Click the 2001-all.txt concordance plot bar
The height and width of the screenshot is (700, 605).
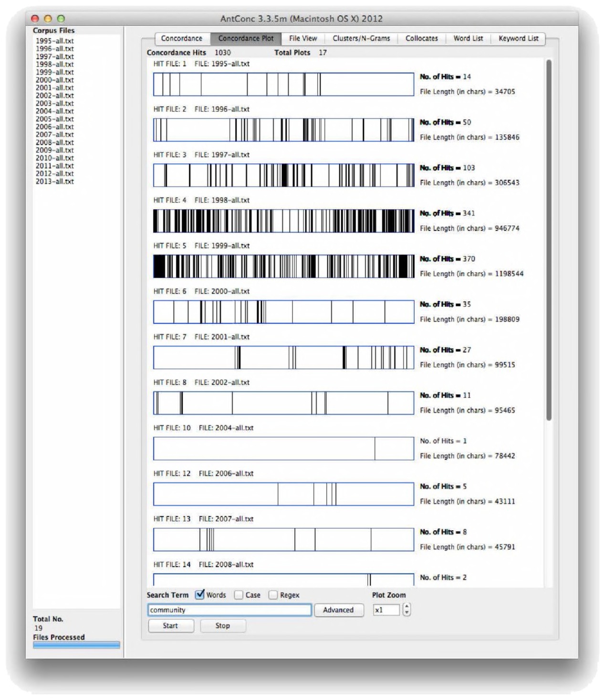click(x=283, y=358)
